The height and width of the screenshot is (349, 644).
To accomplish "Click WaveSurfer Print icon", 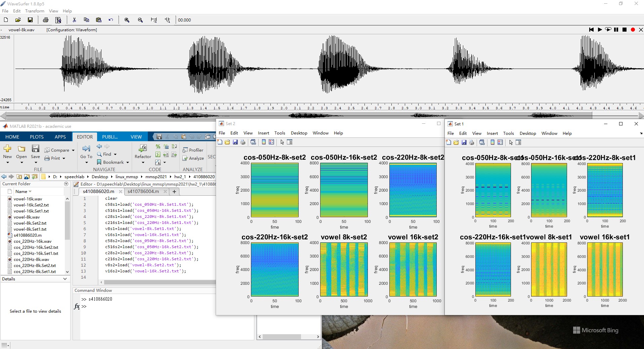I will (x=46, y=20).
